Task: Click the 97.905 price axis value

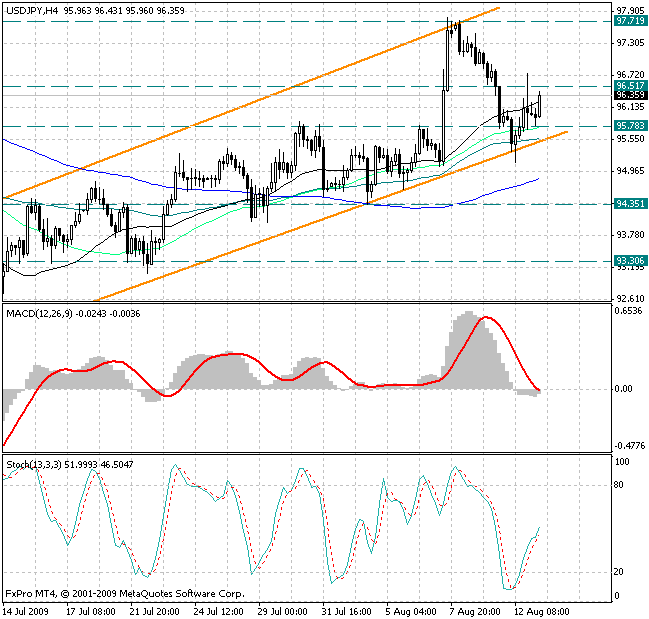Action: [630, 10]
